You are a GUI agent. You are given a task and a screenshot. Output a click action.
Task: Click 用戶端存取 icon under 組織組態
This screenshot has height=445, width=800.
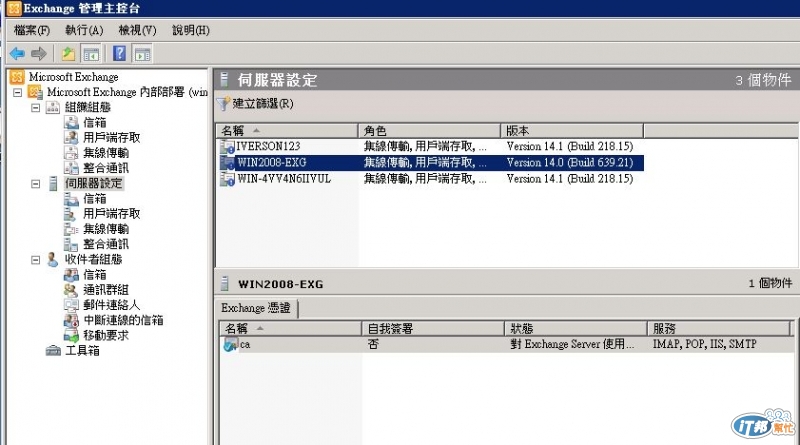tap(71, 138)
